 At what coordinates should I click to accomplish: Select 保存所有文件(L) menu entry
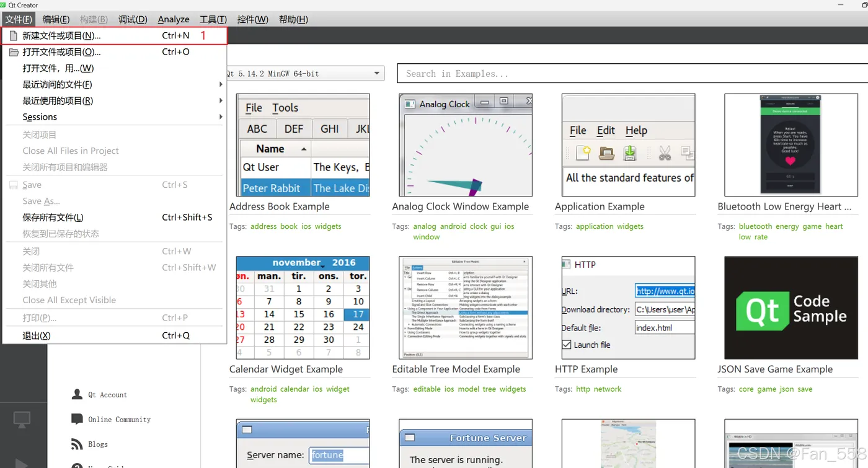pos(114,218)
